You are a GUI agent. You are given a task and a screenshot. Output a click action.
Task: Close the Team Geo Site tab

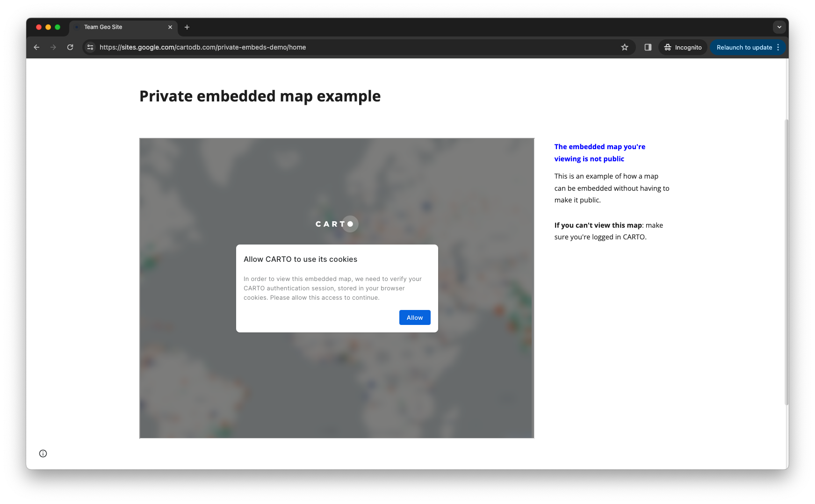[x=170, y=27]
